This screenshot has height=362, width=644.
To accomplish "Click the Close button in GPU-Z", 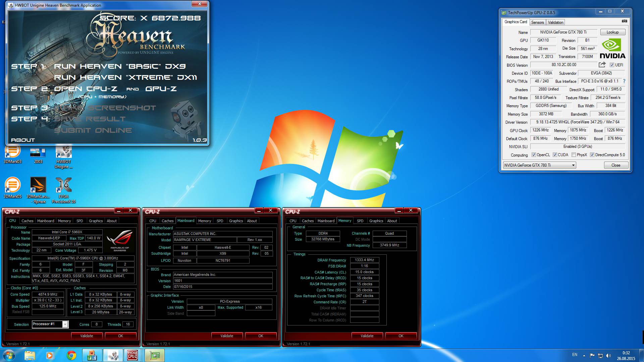I will pyautogui.click(x=616, y=165).
